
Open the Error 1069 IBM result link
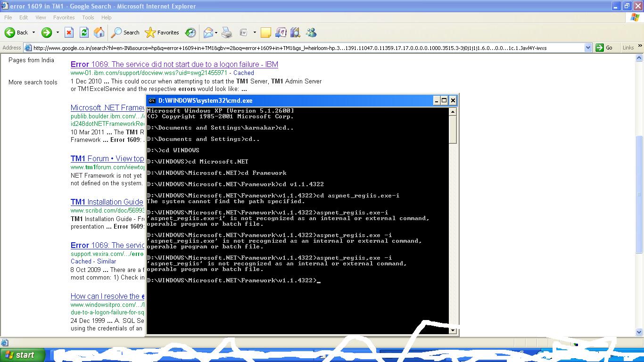click(x=174, y=64)
